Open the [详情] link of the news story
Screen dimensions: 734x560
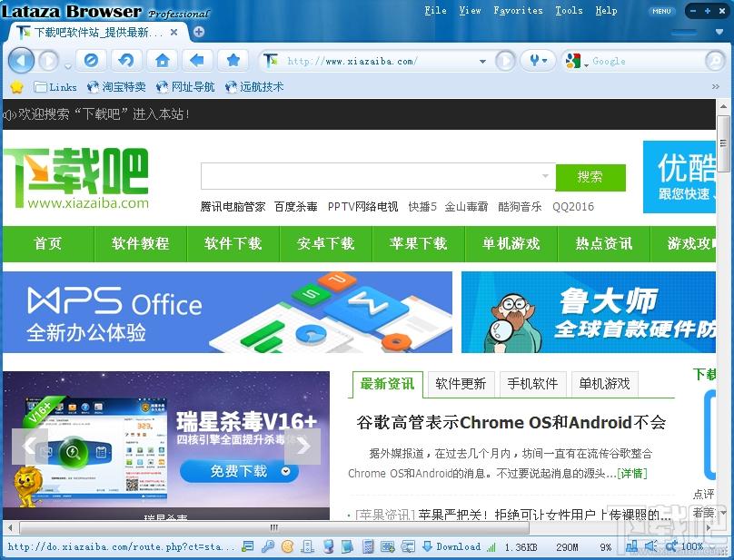(x=632, y=474)
